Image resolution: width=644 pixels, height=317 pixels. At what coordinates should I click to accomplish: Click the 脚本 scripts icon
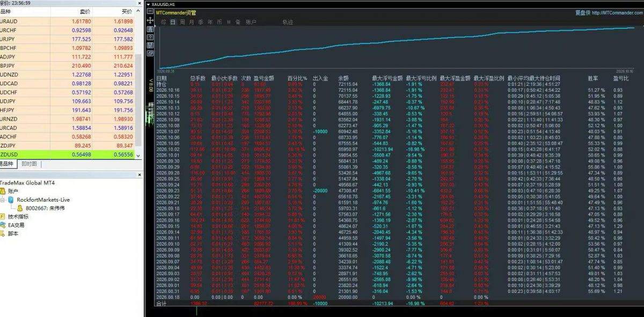click(3, 233)
